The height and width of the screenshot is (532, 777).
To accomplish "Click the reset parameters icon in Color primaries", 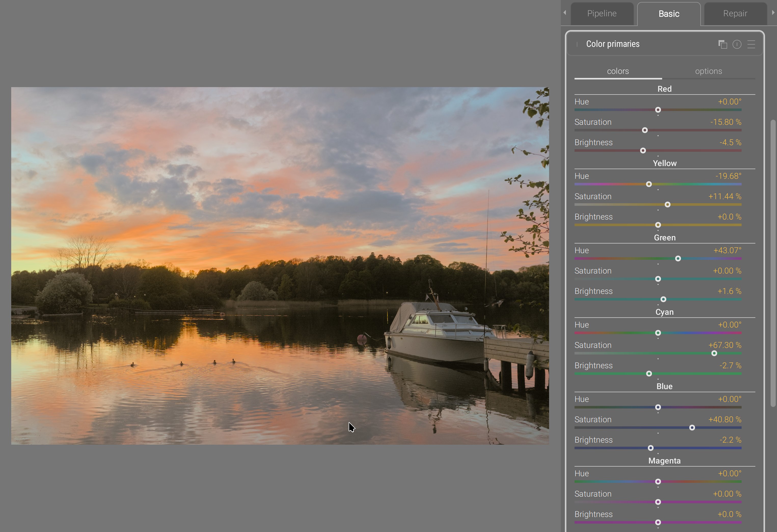I will tap(737, 44).
